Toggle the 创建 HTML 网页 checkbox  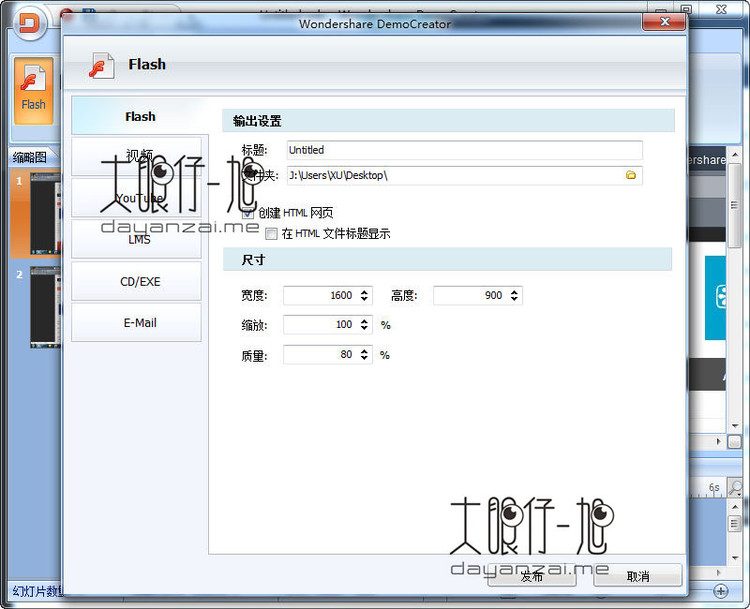point(248,213)
